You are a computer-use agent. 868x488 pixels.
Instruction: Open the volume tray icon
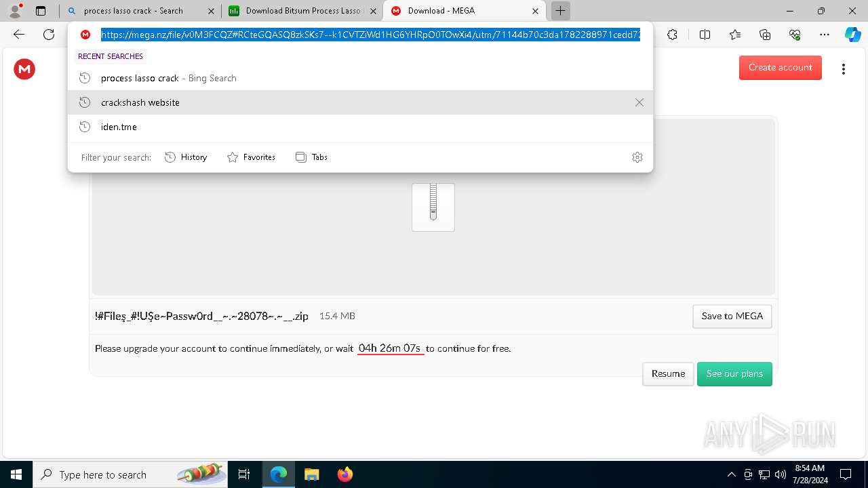tap(781, 474)
